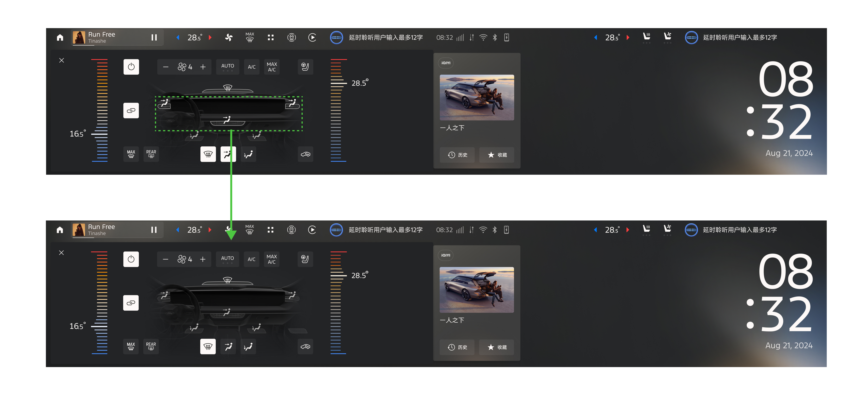Image resolution: width=868 pixels, height=401 pixels.
Task: Select face-level airflow mode in bottom panel
Action: 228,347
